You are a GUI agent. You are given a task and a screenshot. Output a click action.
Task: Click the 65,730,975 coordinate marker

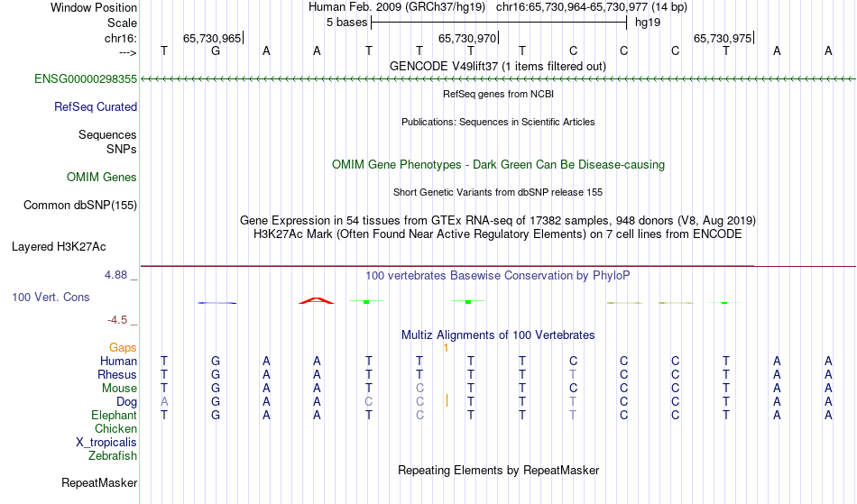click(723, 38)
